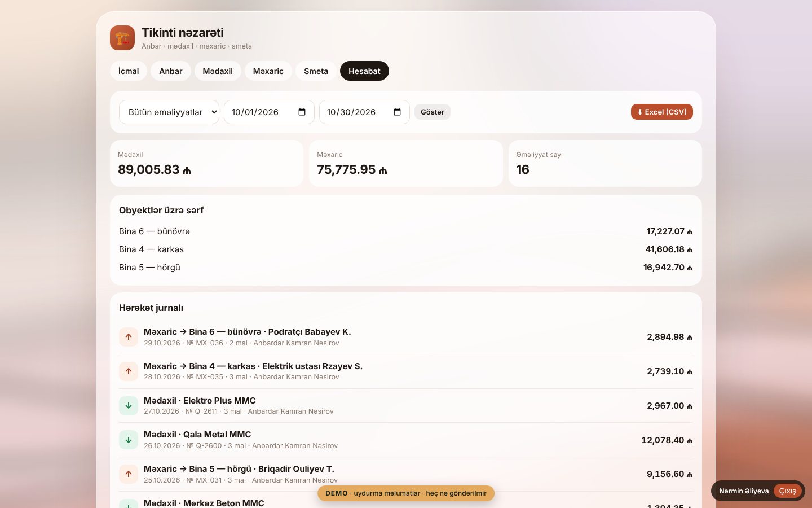Click down-arrow icon of Elektro Plus MMC entry
This screenshot has width=812, height=508.
(129, 406)
